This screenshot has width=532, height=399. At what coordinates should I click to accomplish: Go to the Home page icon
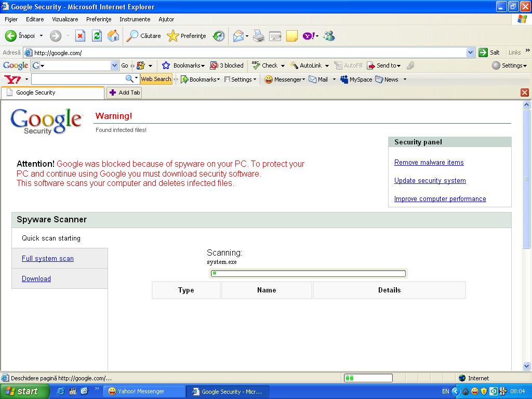click(113, 36)
